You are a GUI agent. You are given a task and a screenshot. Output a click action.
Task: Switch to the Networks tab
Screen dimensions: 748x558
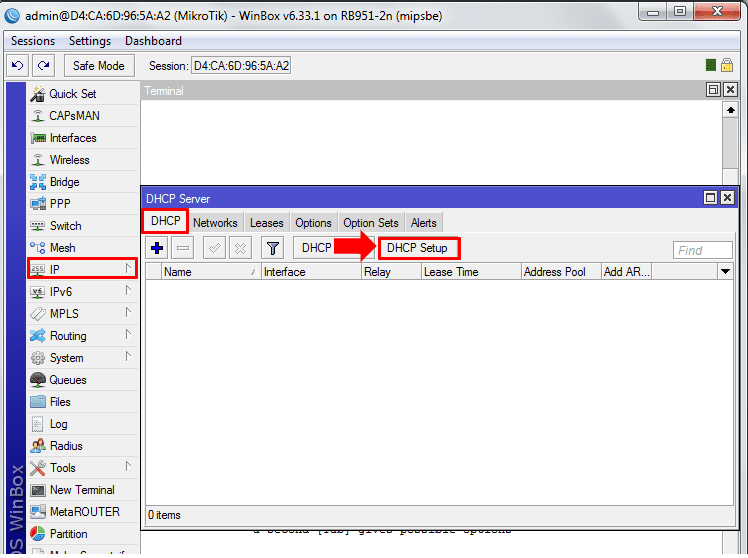click(215, 223)
